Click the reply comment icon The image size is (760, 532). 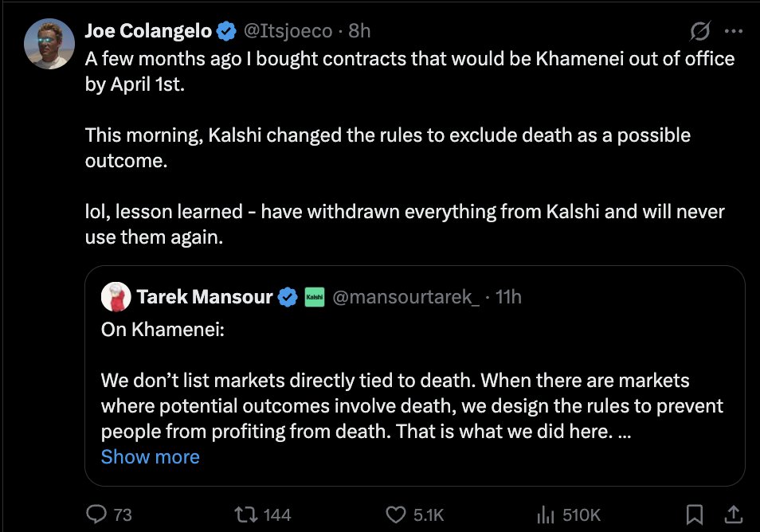97,514
